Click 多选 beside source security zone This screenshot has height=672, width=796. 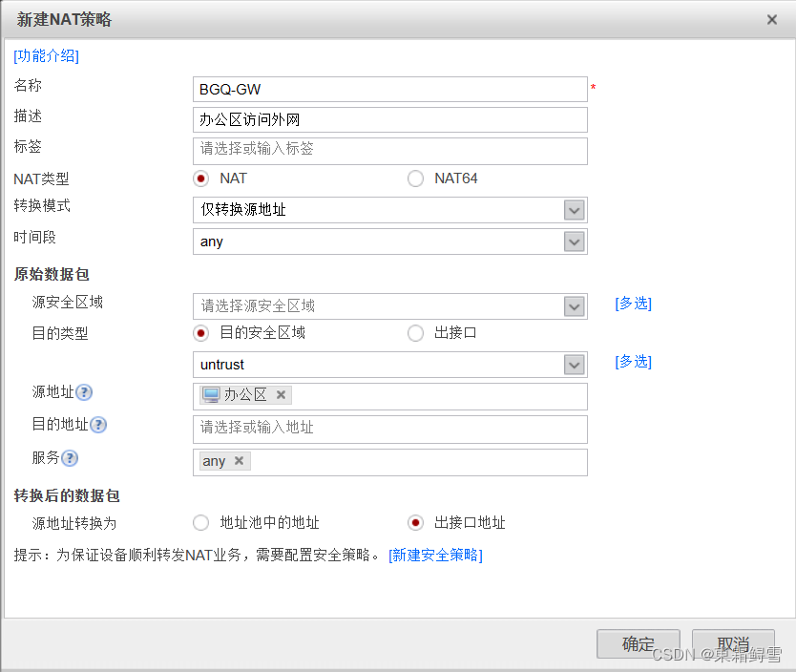point(633,304)
